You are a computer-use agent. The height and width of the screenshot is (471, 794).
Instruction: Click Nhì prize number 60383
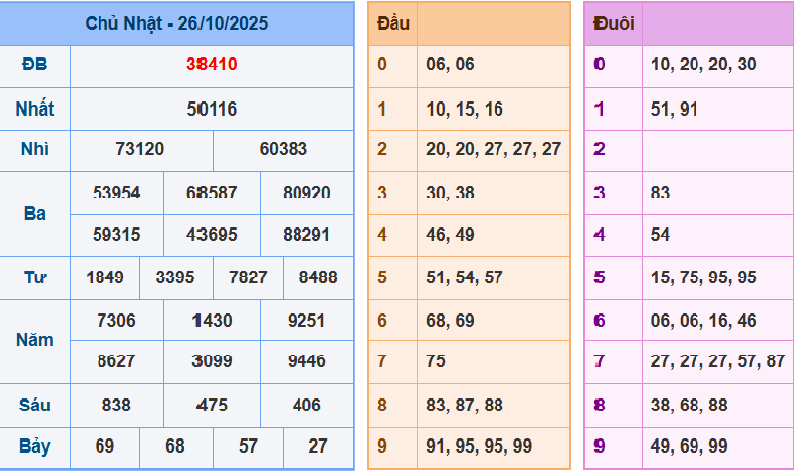[x=283, y=150]
